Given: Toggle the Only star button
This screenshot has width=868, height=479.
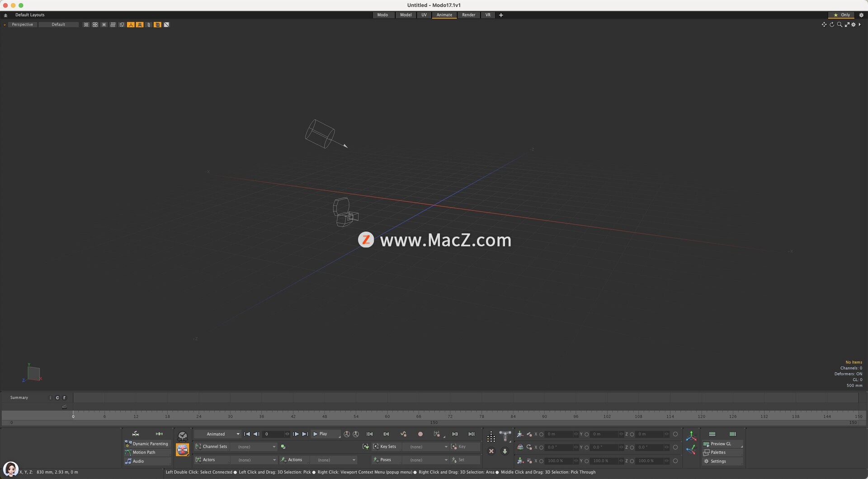Looking at the screenshot, I should tap(842, 15).
